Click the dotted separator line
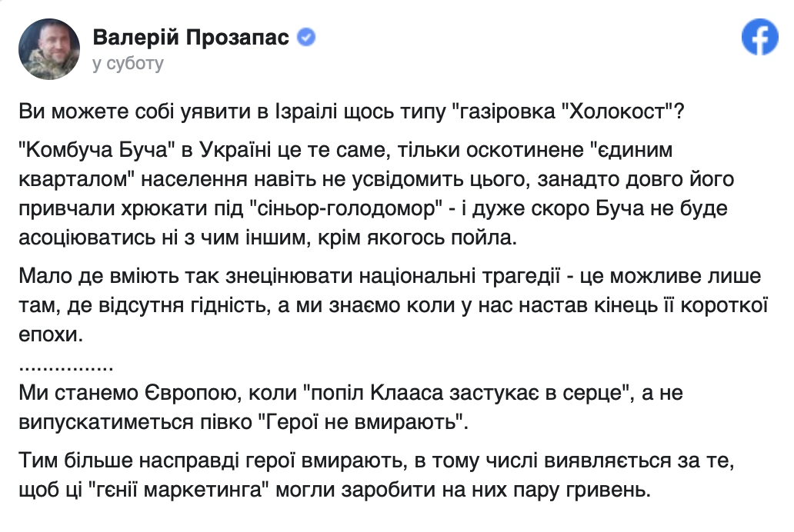The height and width of the screenshot is (532, 794). click(65, 364)
